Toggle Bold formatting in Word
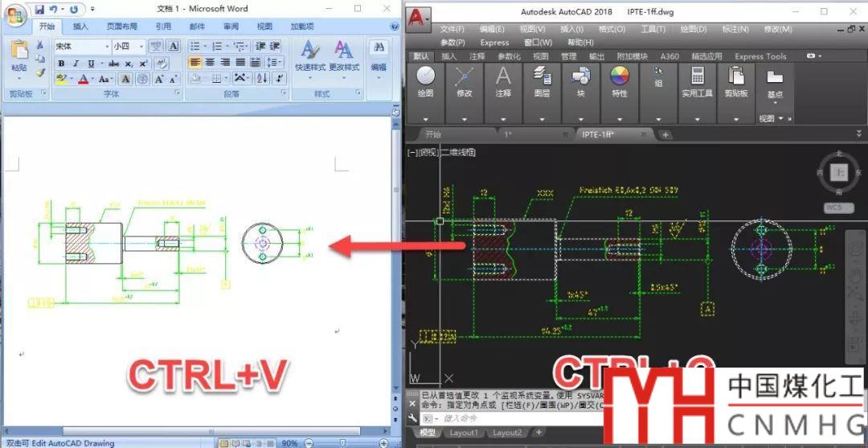Image resolution: width=868 pixels, height=448 pixels. 61,64
